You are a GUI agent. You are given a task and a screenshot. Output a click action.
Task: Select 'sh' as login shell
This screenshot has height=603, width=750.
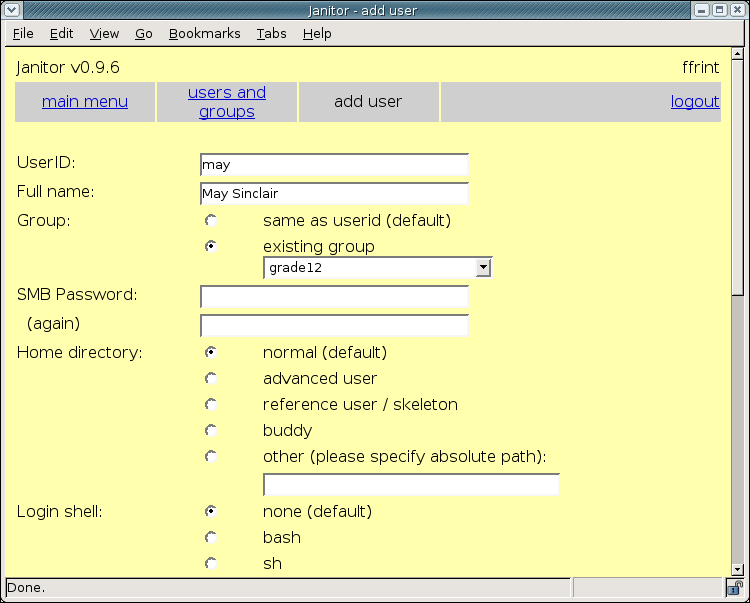coord(211,563)
